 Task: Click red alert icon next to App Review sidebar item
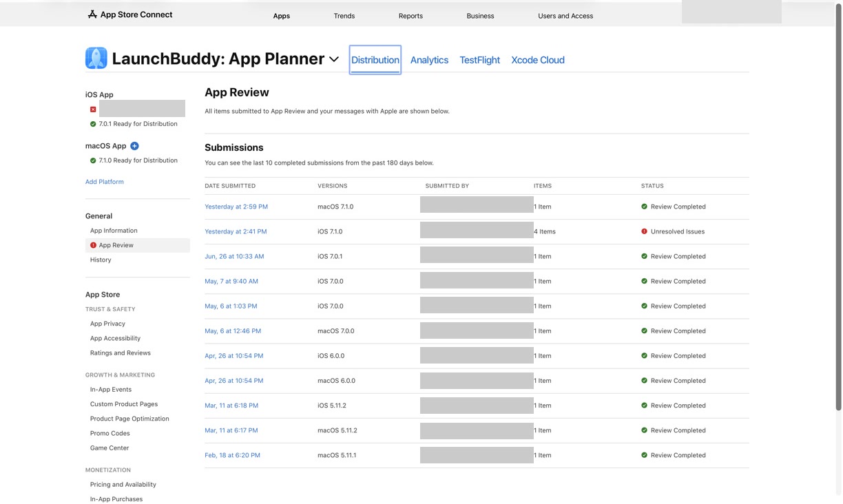point(94,245)
